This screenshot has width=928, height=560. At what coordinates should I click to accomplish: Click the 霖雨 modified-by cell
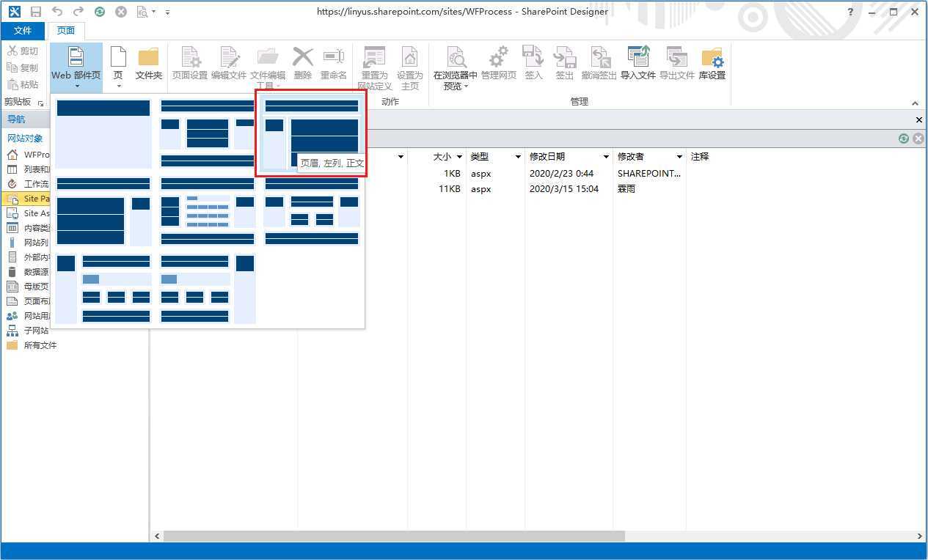pos(627,189)
